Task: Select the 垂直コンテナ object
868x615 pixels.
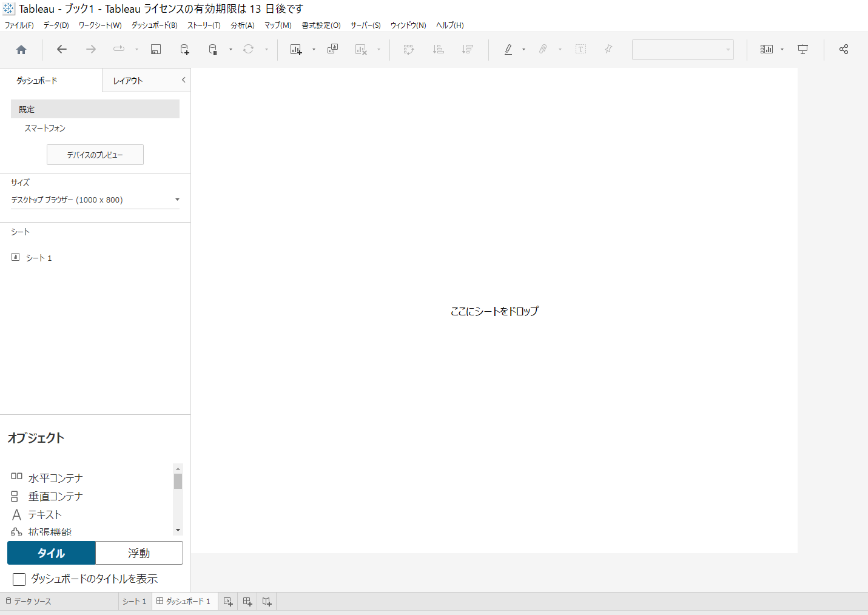Action: pyautogui.click(x=47, y=496)
